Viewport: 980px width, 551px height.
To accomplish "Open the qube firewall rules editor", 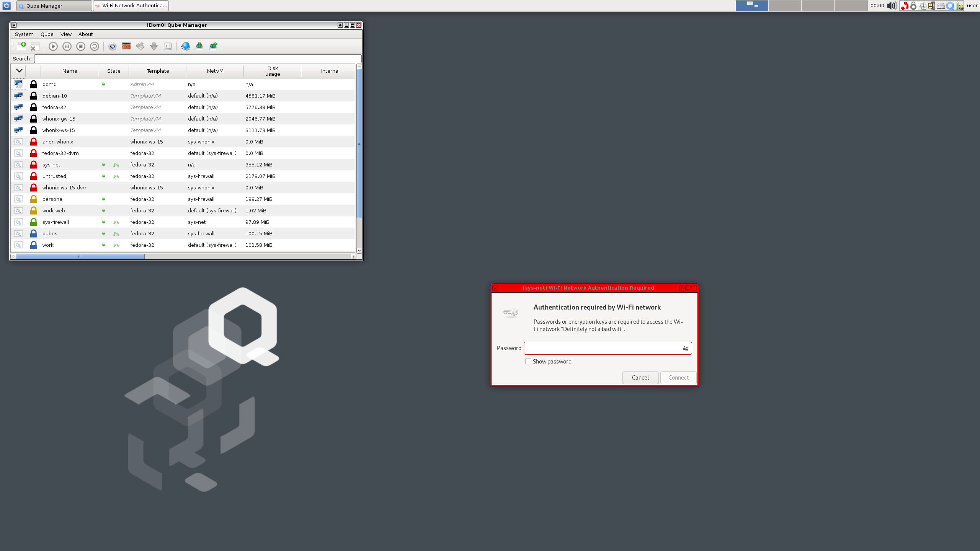I will pyautogui.click(x=126, y=46).
